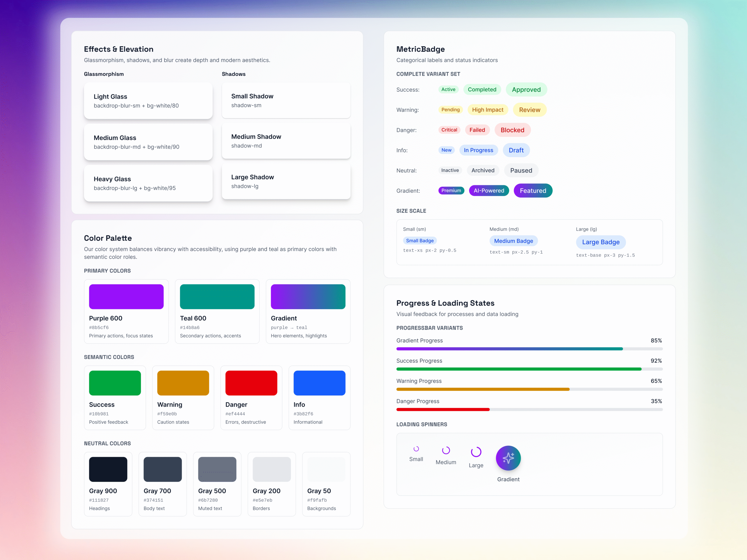
Task: Select the Purple 600 color swatch
Action: click(x=126, y=296)
